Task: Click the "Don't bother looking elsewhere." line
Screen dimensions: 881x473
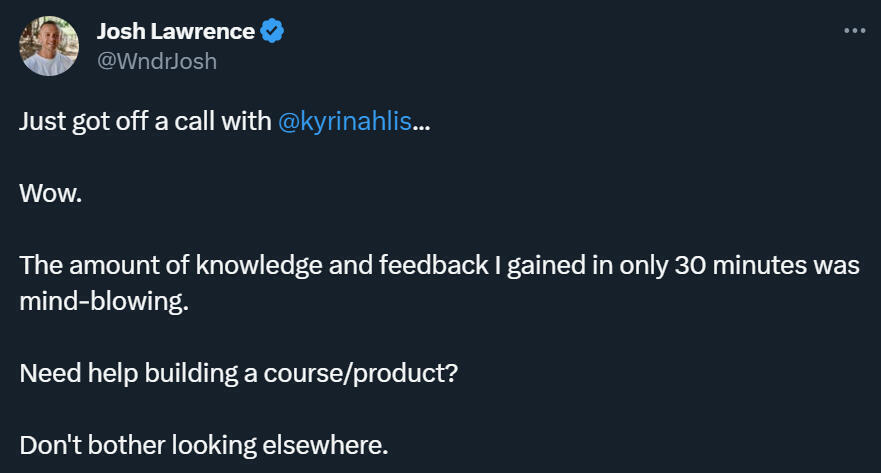Action: pos(203,445)
